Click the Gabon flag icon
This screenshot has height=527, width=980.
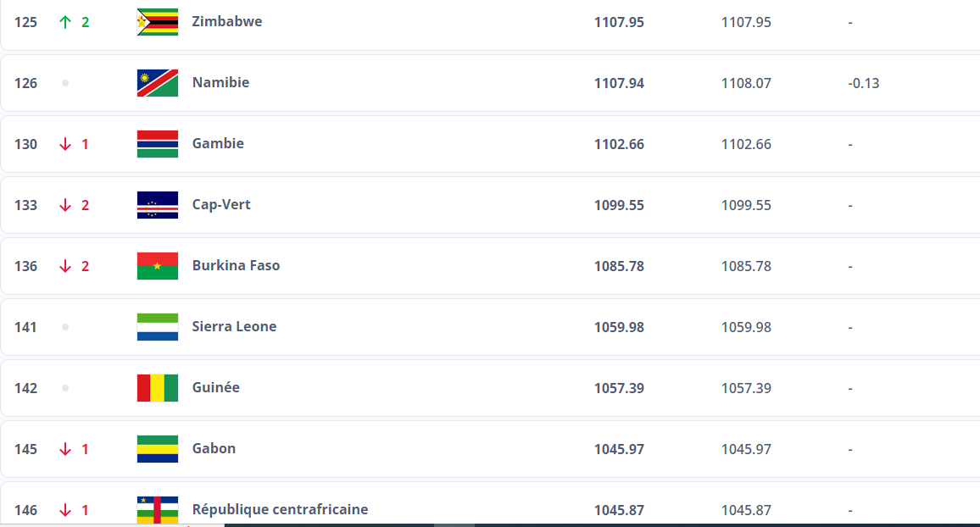point(158,449)
